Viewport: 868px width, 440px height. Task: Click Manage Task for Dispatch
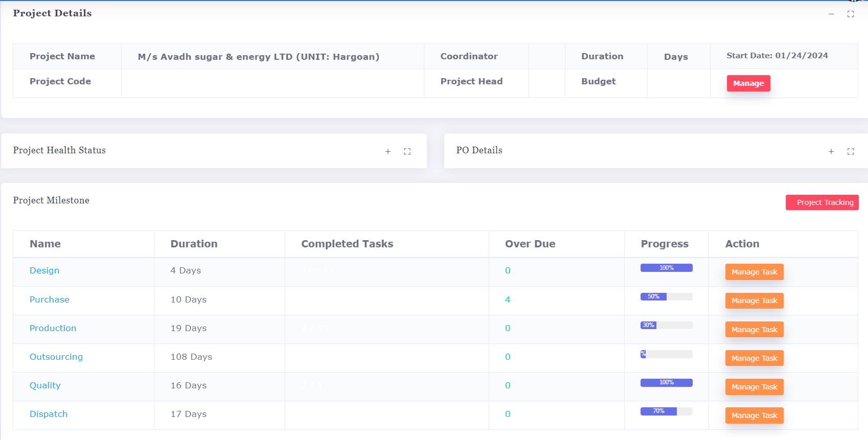[754, 415]
